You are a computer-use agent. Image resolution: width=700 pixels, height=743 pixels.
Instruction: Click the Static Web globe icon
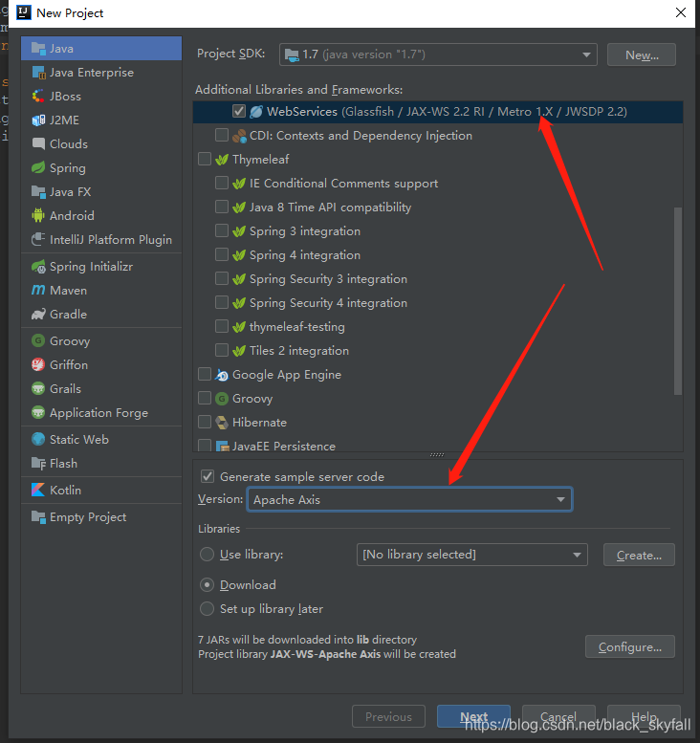[38, 439]
